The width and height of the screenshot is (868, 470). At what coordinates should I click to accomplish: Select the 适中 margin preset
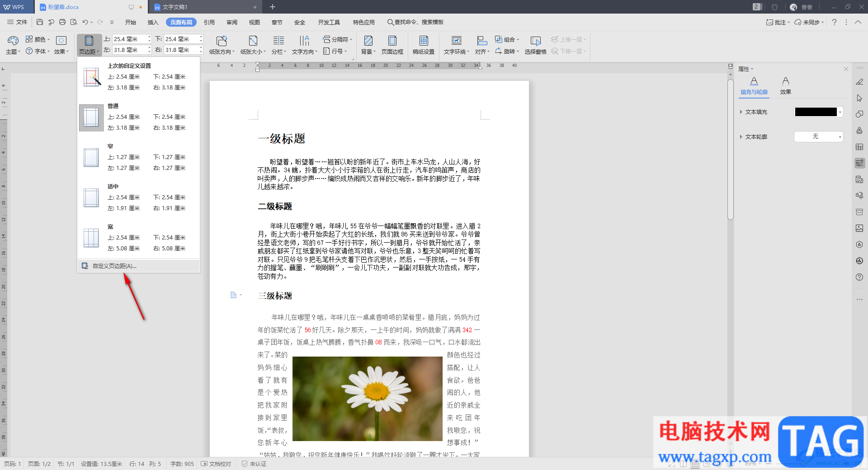coord(138,198)
